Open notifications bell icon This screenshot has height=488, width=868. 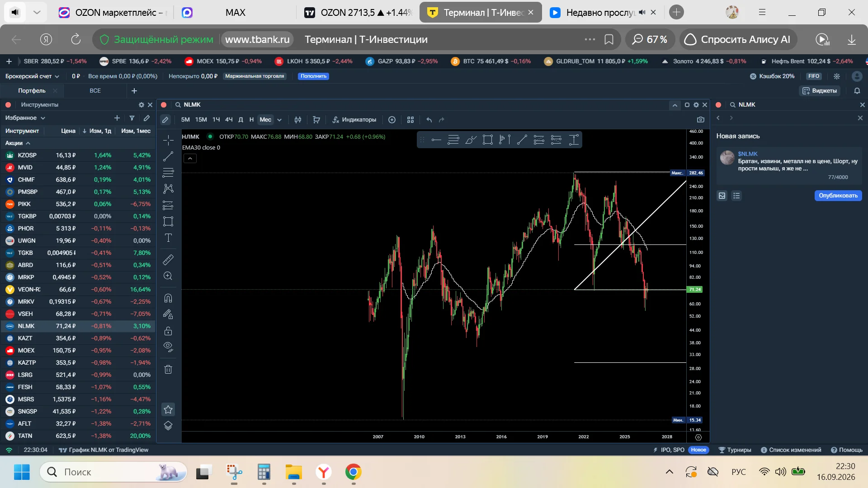tap(857, 91)
